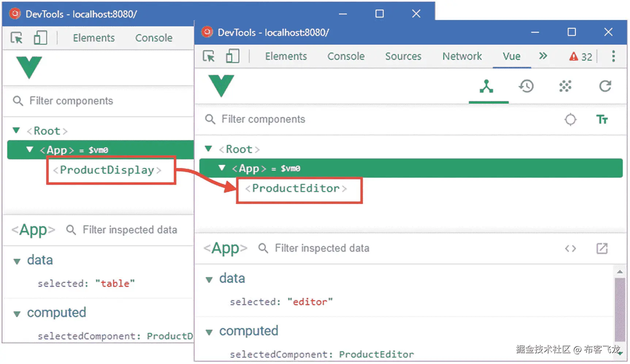This screenshot has width=630, height=364.
Task: Click inspect DOM angle brackets icon
Action: pyautogui.click(x=570, y=249)
